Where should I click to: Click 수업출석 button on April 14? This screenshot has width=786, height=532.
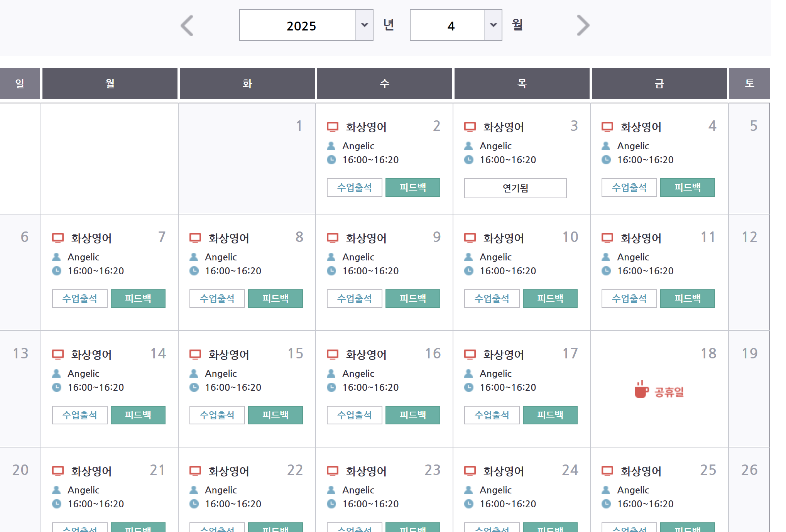point(79,415)
